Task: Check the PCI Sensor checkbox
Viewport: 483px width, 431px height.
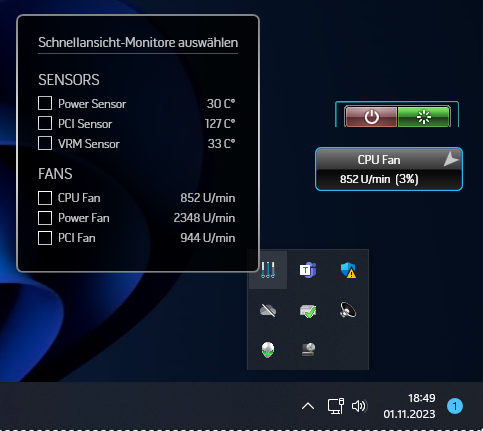Action: click(45, 123)
